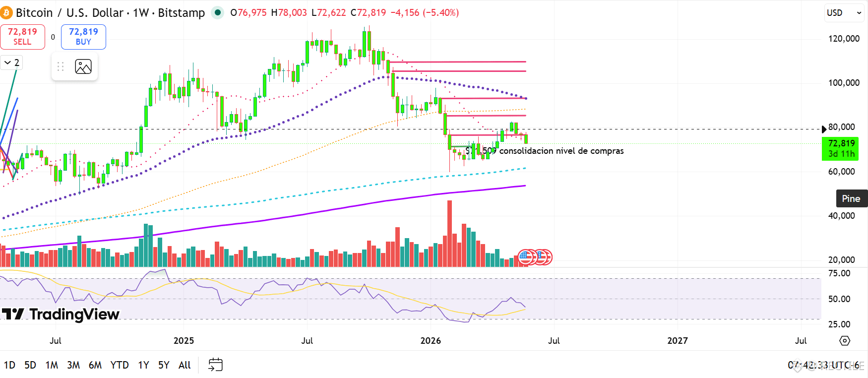
Task: Click the RSI 25.00 scale label
Action: 839,324
